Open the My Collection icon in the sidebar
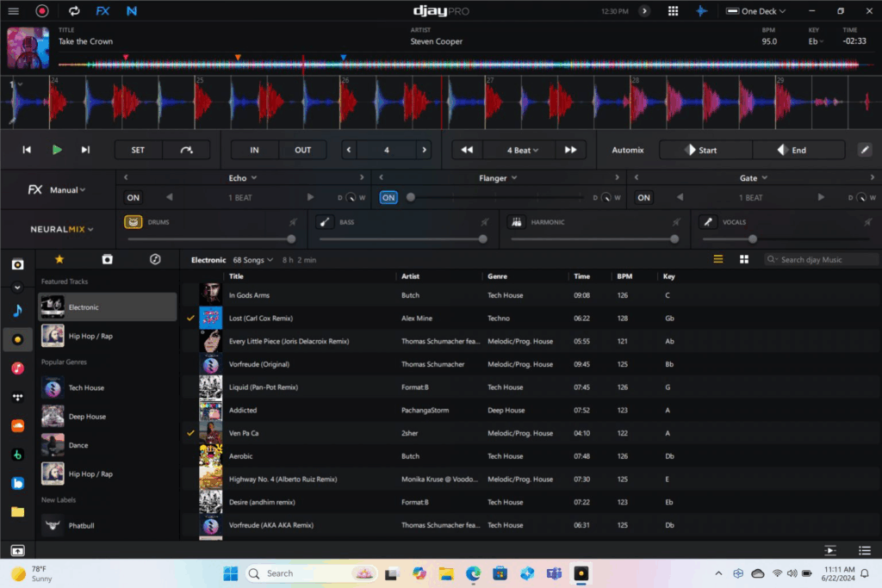The image size is (882, 588). coord(17,264)
